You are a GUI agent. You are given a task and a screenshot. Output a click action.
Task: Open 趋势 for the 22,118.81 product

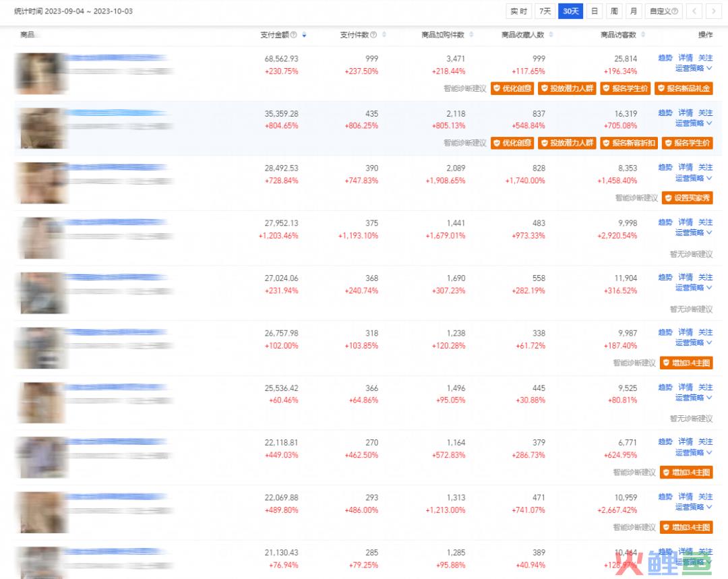[665, 441]
